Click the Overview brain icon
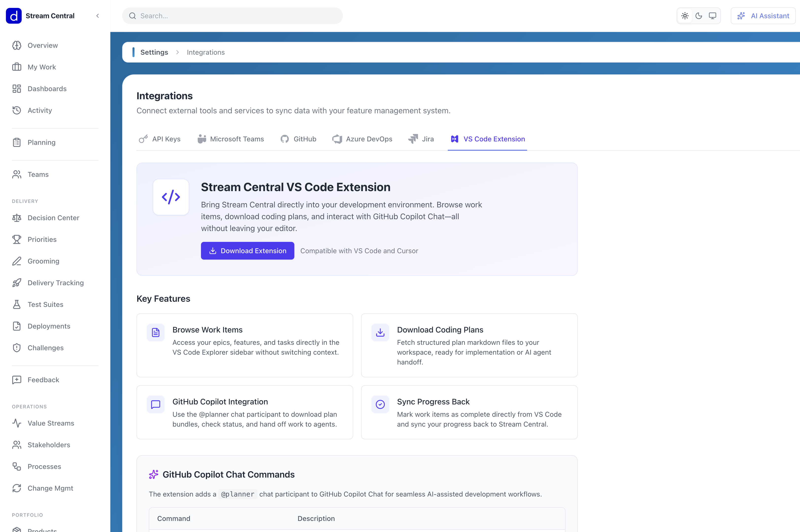The height and width of the screenshot is (532, 800). (x=17, y=46)
